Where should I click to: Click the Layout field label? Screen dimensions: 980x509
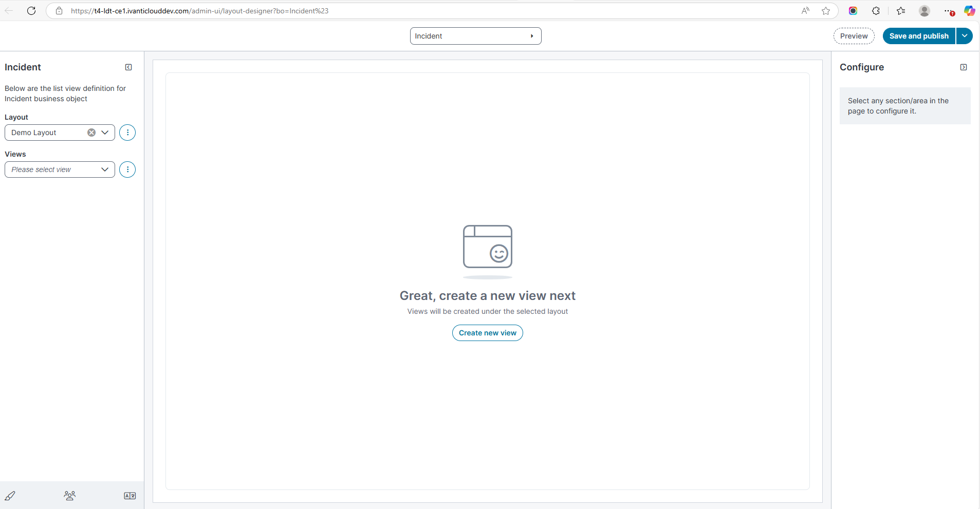(16, 117)
